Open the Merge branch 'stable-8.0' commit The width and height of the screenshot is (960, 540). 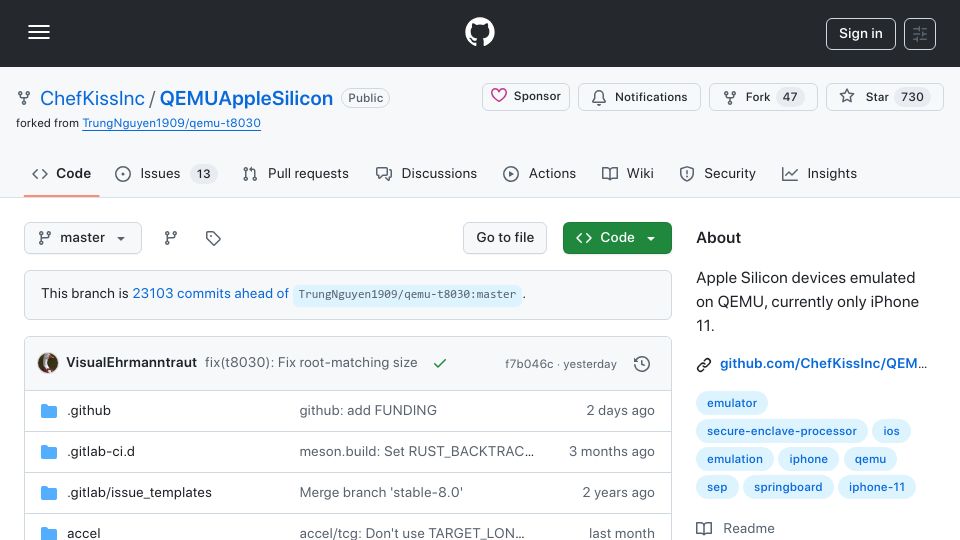(x=381, y=492)
